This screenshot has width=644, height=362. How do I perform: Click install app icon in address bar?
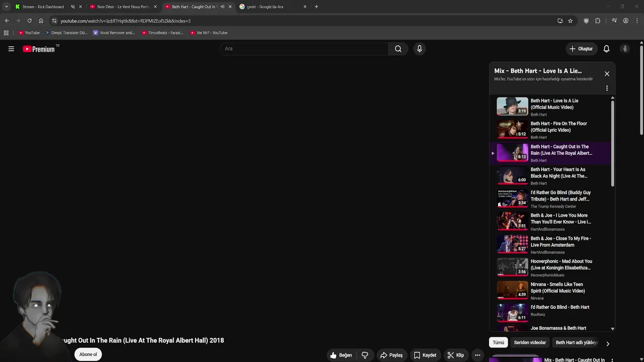560,21
